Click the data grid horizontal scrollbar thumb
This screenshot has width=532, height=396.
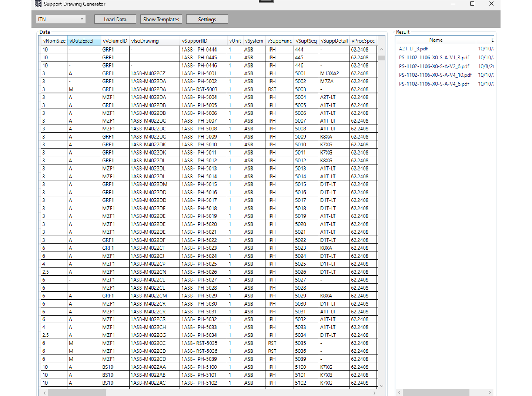coord(77,393)
